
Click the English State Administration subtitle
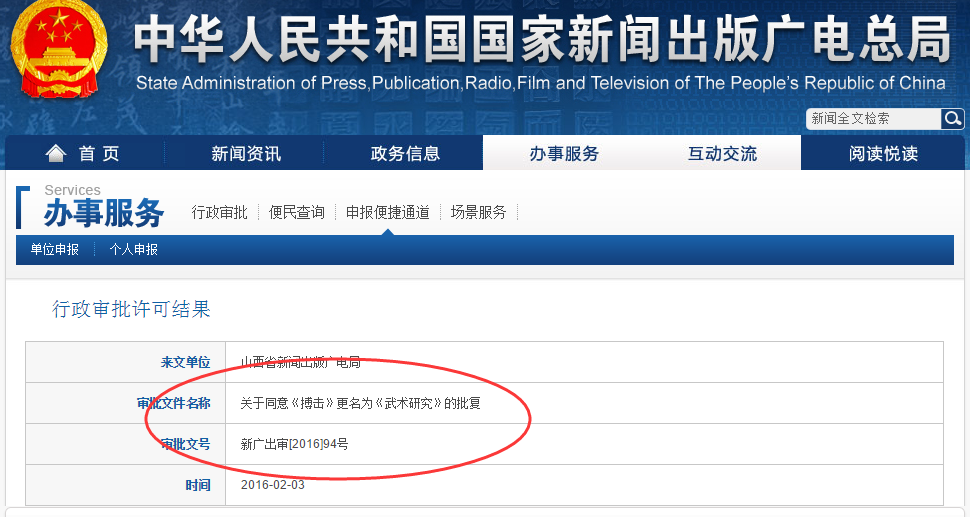[x=541, y=83]
